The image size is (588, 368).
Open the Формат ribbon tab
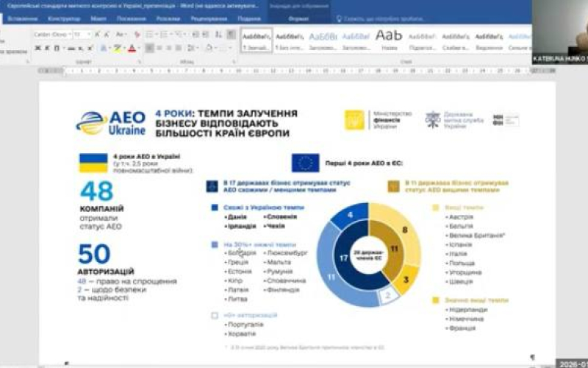[298, 18]
